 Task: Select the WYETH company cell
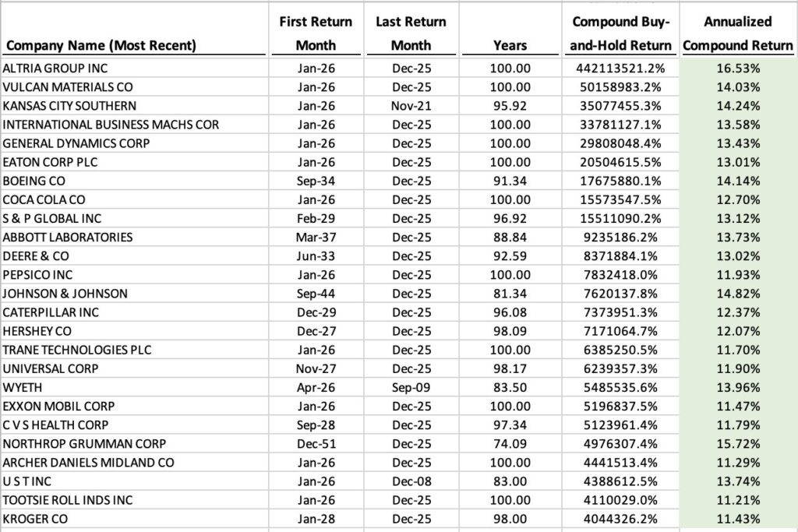point(22,387)
